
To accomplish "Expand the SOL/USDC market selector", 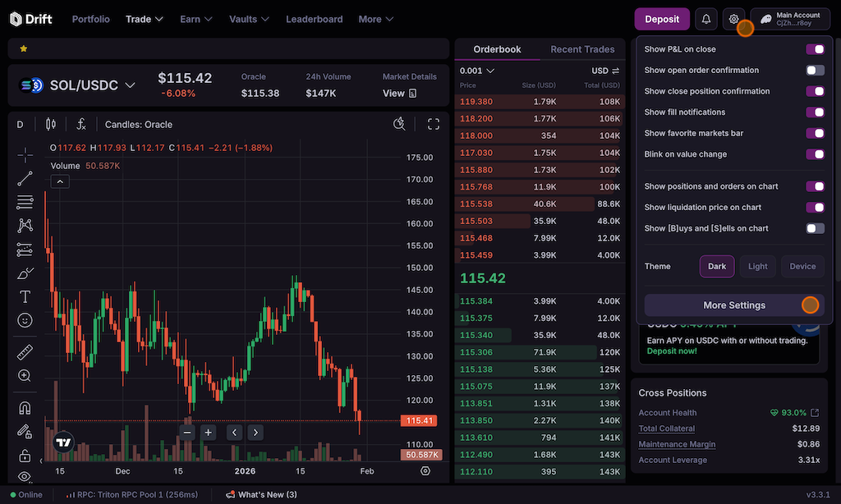I will click(80, 85).
